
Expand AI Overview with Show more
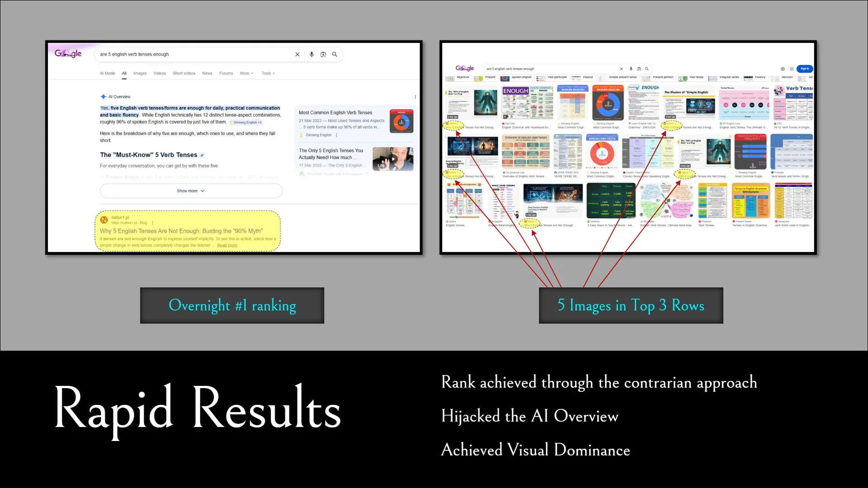191,191
